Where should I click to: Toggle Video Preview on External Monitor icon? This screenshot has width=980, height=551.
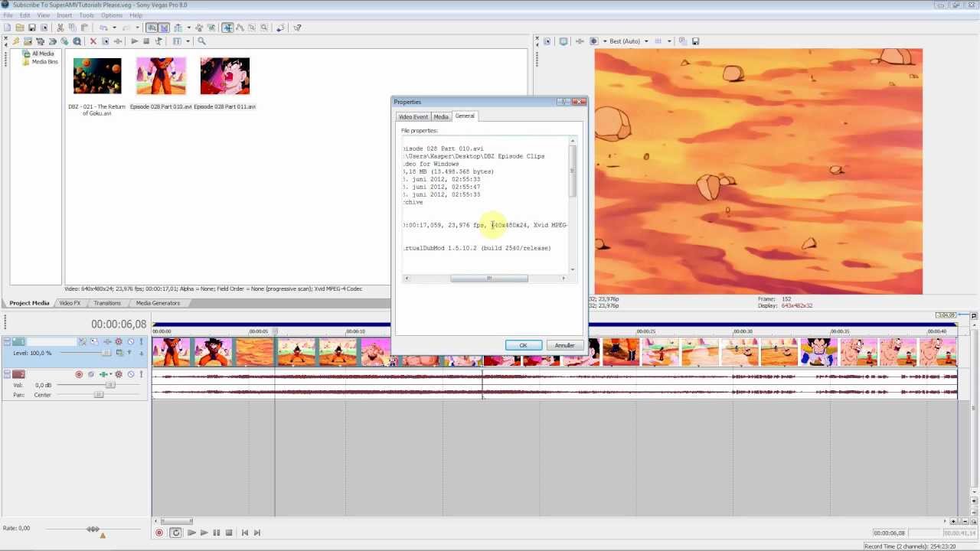(563, 41)
